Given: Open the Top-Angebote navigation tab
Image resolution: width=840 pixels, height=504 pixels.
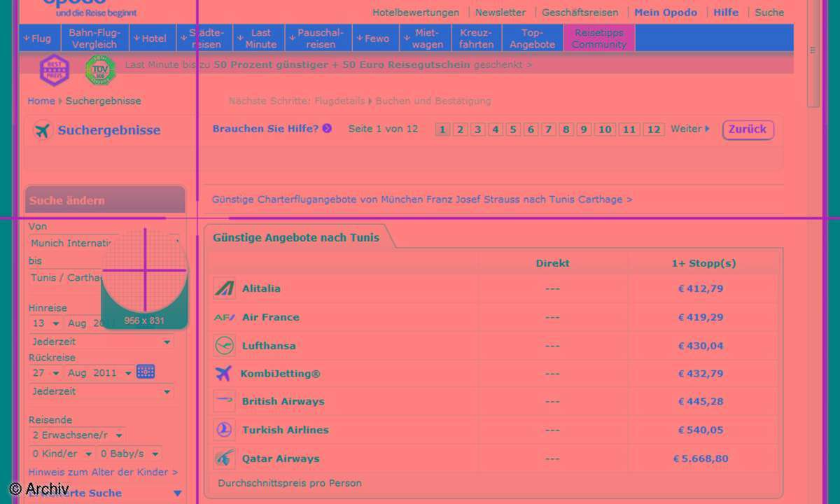Looking at the screenshot, I should click(533, 38).
